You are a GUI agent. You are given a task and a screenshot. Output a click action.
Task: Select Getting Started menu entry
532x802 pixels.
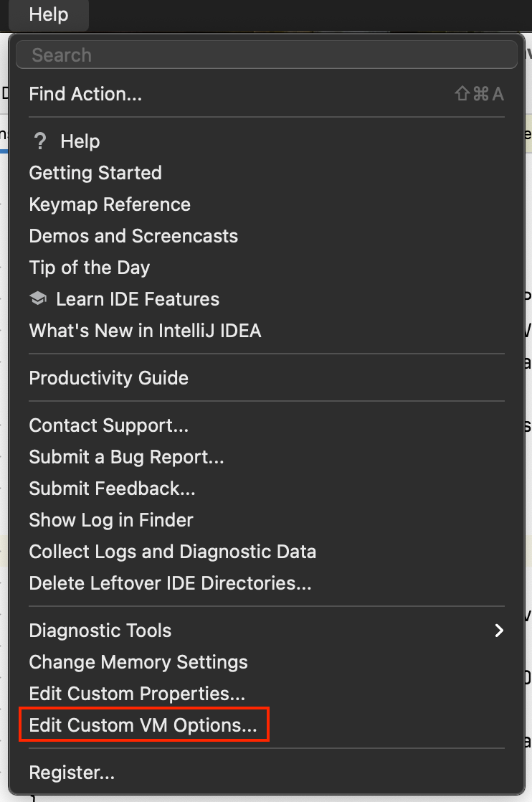95,173
